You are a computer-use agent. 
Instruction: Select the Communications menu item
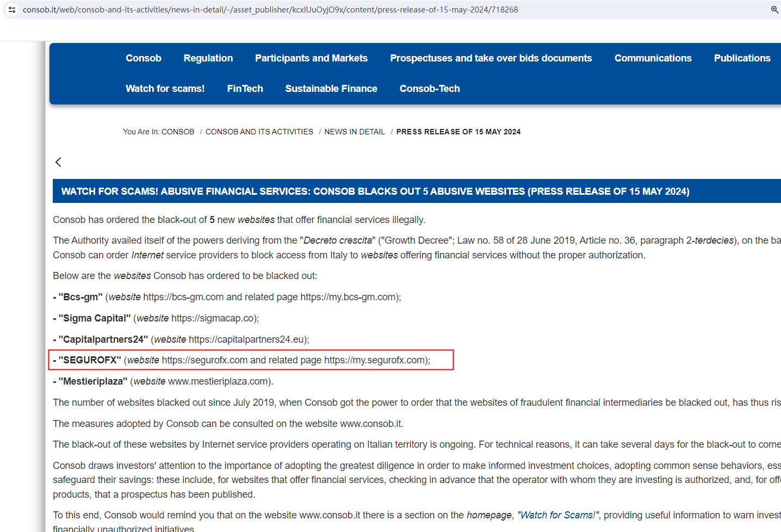653,58
